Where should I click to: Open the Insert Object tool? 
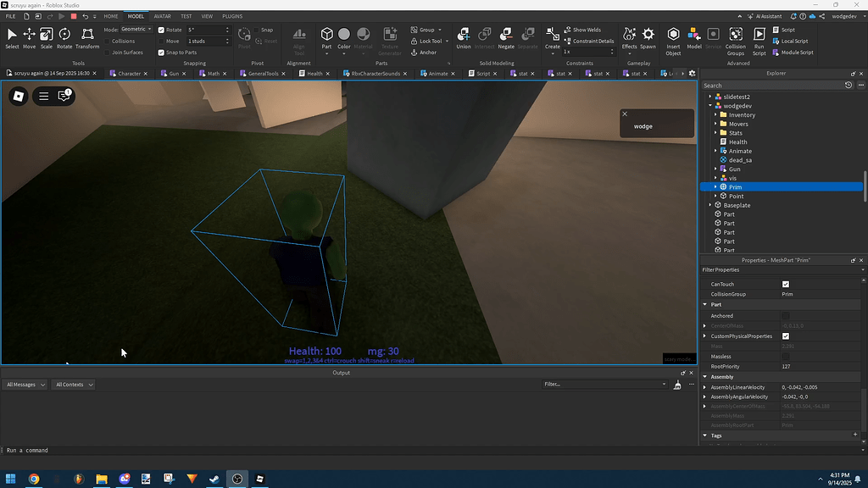tap(673, 34)
